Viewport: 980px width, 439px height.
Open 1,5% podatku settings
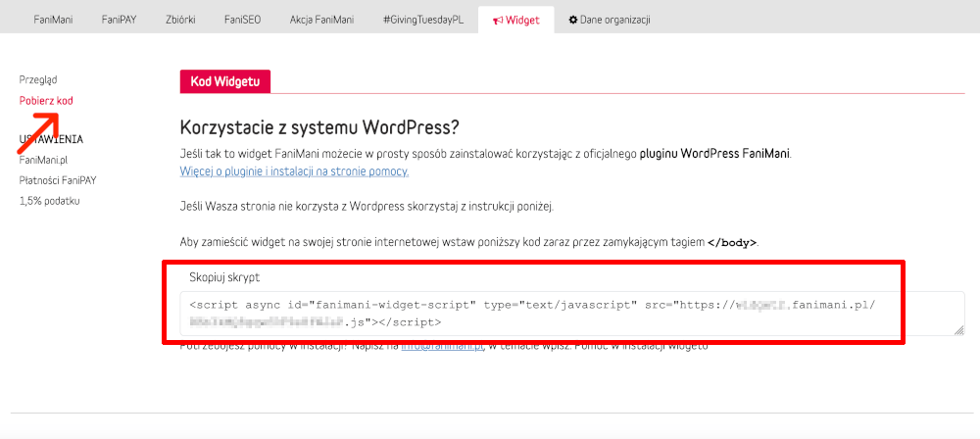(x=49, y=201)
